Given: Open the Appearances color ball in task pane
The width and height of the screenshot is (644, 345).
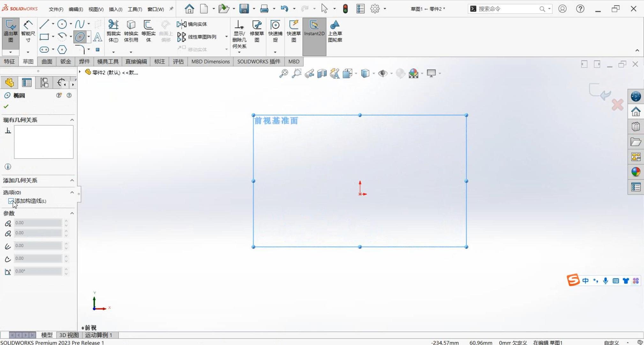Looking at the screenshot, I should [635, 172].
